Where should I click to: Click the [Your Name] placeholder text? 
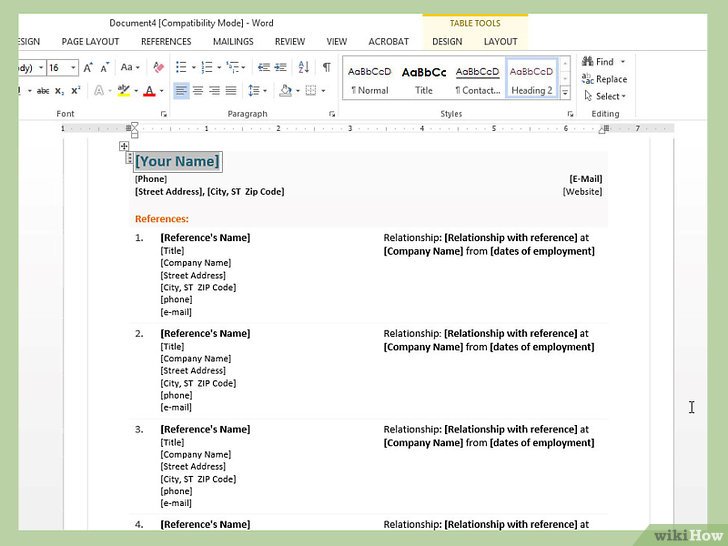177,161
